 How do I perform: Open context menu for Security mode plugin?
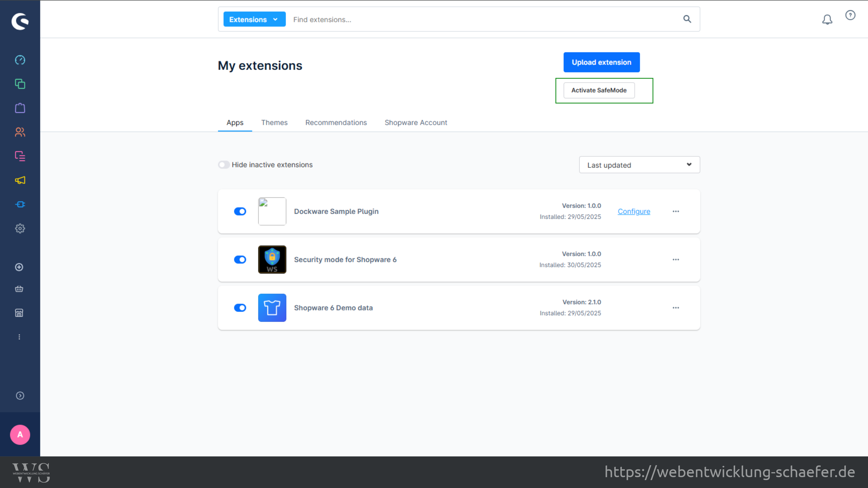point(676,260)
